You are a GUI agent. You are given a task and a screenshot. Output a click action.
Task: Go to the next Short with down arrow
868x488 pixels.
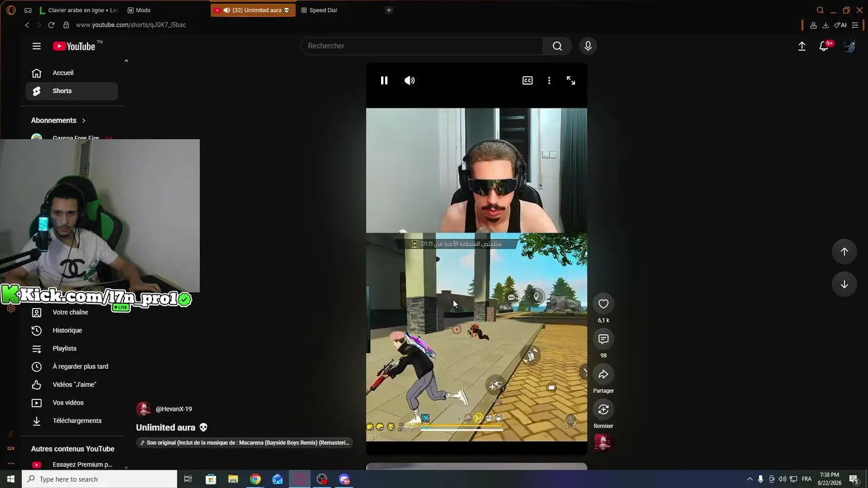[844, 285]
